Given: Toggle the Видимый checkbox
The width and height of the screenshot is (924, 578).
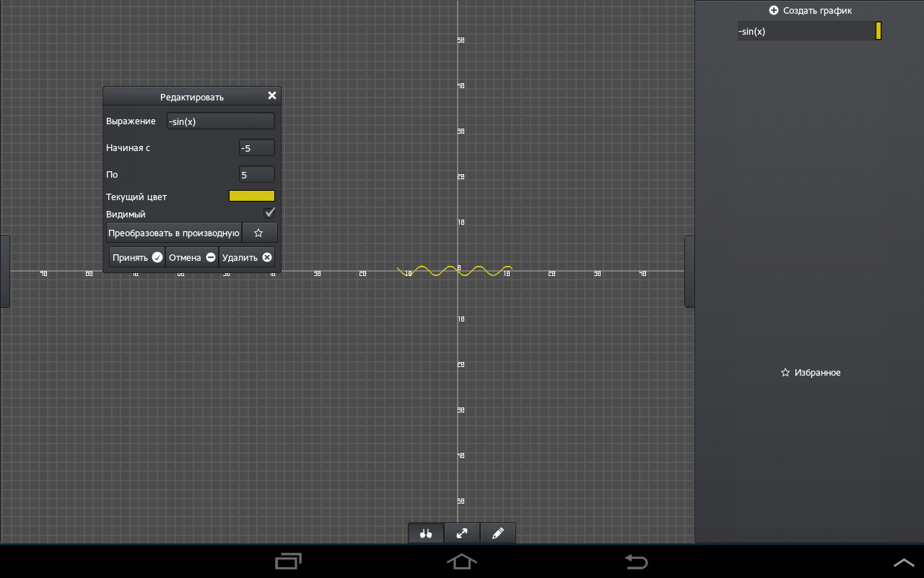Looking at the screenshot, I should 270,213.
